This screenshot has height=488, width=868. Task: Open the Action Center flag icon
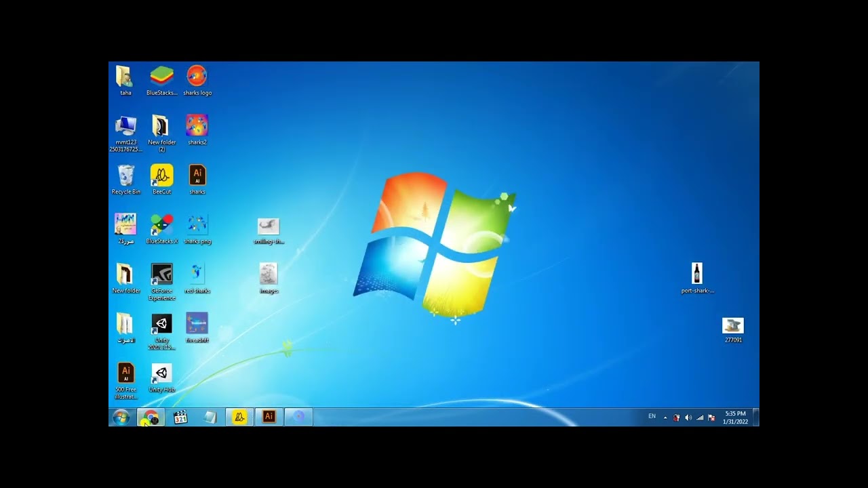point(711,418)
